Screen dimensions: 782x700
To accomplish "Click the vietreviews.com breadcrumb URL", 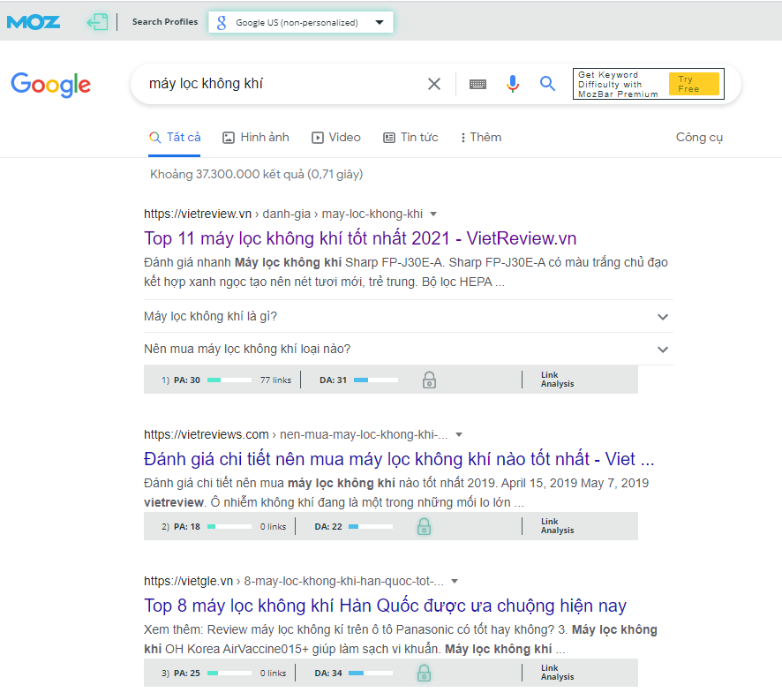I will (296, 434).
